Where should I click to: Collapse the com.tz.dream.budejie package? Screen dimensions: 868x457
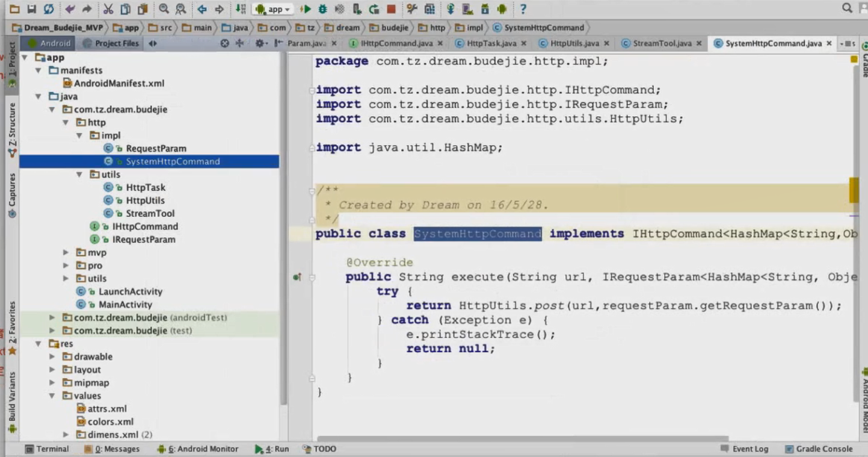[52, 110]
